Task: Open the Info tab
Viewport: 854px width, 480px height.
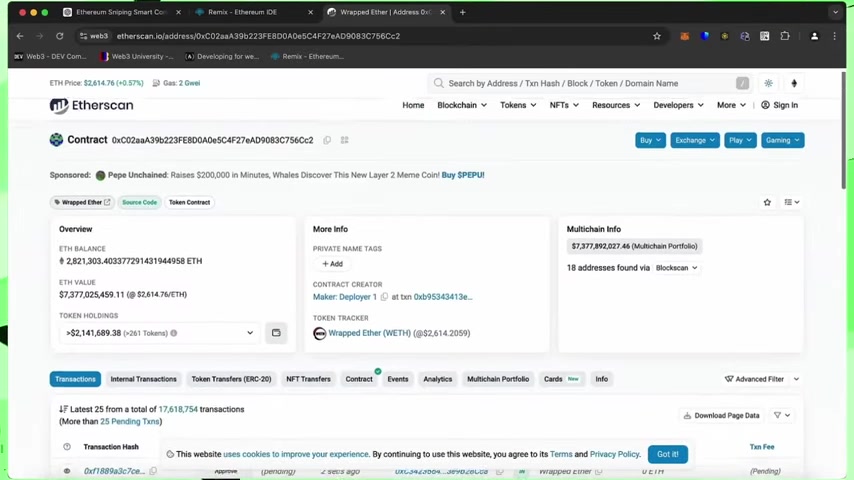Action: [601, 379]
